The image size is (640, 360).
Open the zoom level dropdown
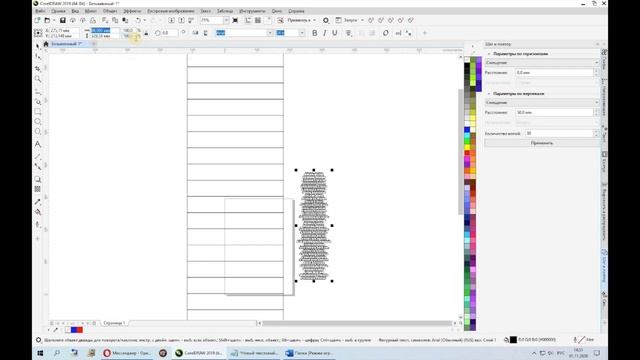(226, 20)
